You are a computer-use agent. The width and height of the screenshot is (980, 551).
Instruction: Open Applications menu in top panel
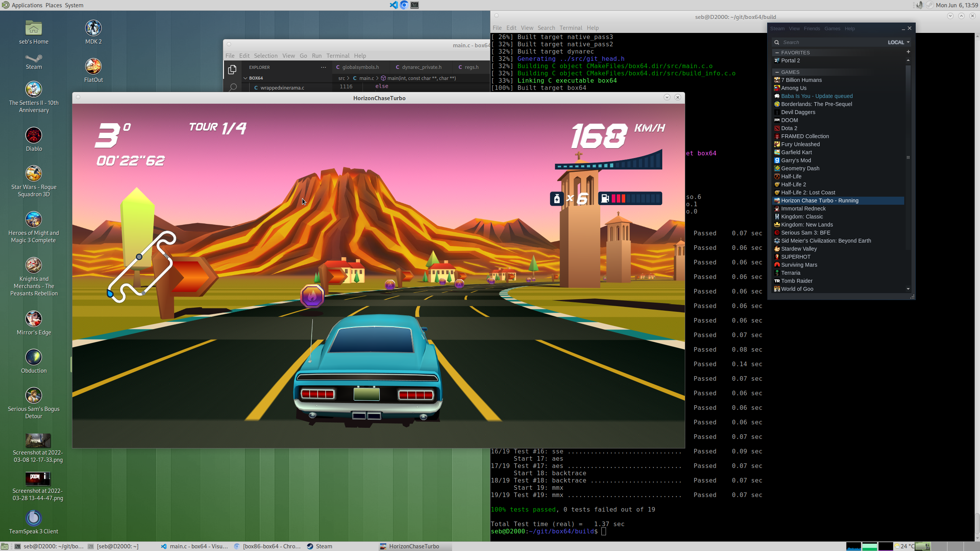tap(27, 5)
